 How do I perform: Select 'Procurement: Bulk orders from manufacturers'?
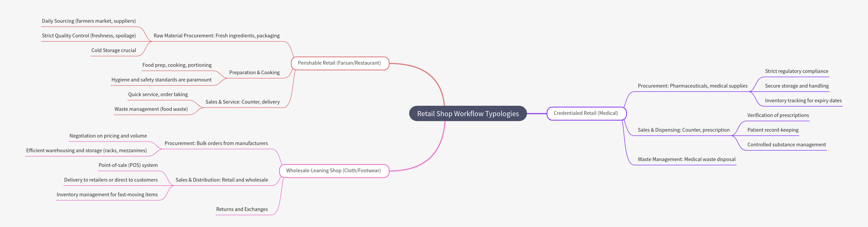(x=216, y=143)
